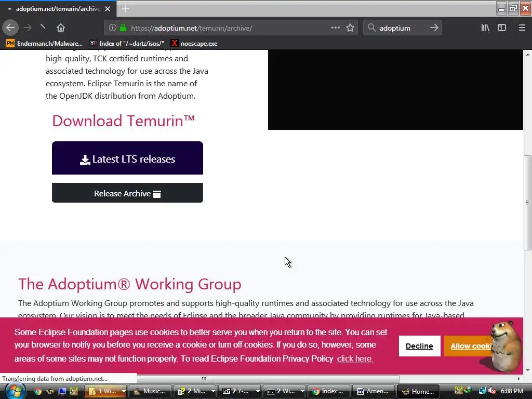Toggle the sidebar view
This screenshot has width=532, height=399.
[x=501, y=28]
